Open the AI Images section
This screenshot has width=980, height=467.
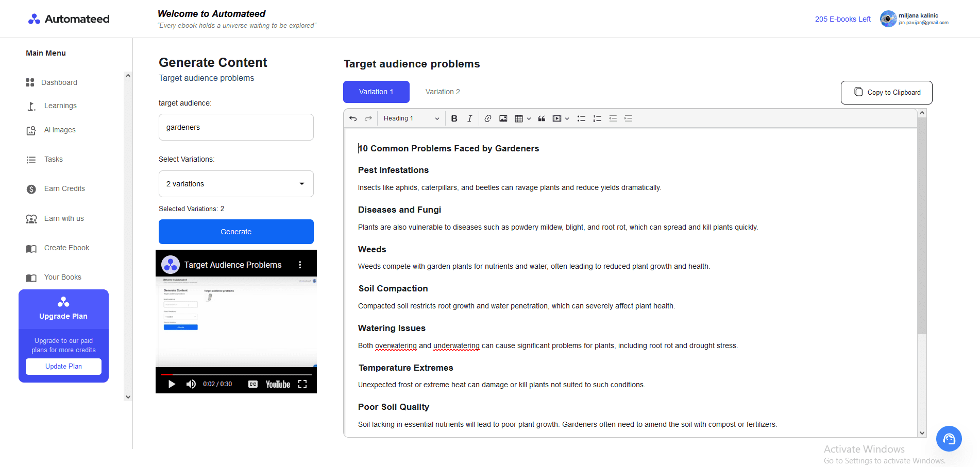(x=59, y=130)
